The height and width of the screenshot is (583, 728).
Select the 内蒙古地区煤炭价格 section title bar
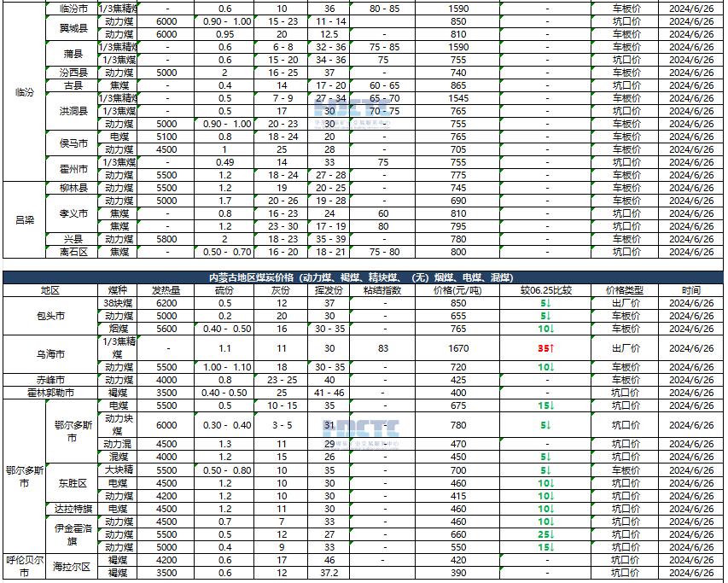(363, 277)
